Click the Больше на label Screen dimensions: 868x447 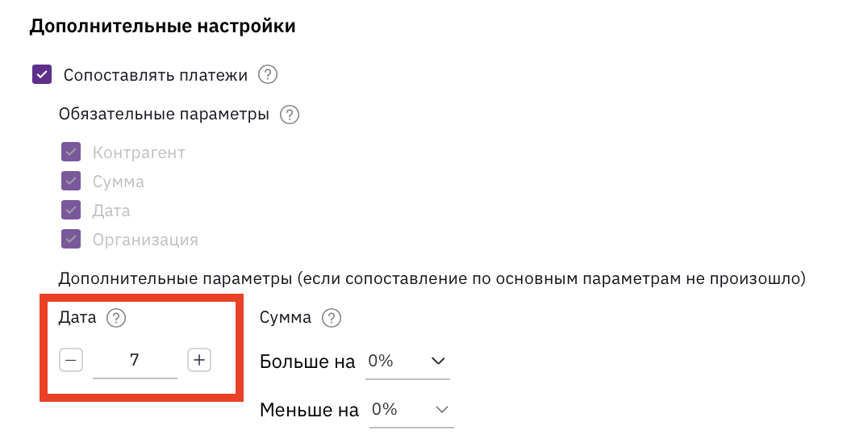click(307, 361)
